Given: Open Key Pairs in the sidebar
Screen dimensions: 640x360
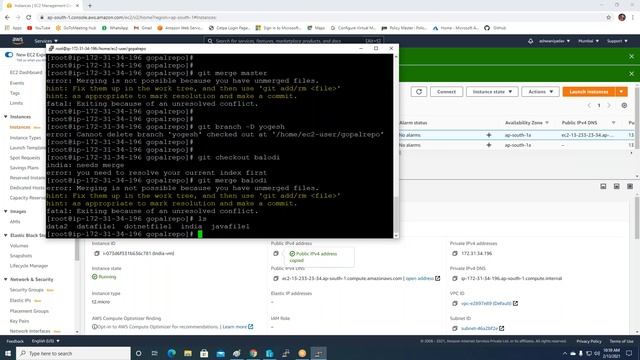Looking at the screenshot, I should (x=19, y=321).
